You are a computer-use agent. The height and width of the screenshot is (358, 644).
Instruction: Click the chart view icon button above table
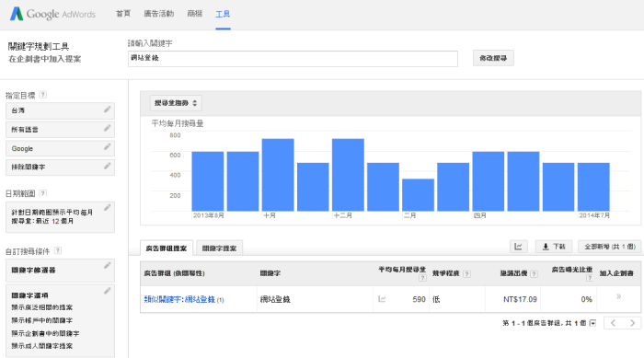click(518, 247)
